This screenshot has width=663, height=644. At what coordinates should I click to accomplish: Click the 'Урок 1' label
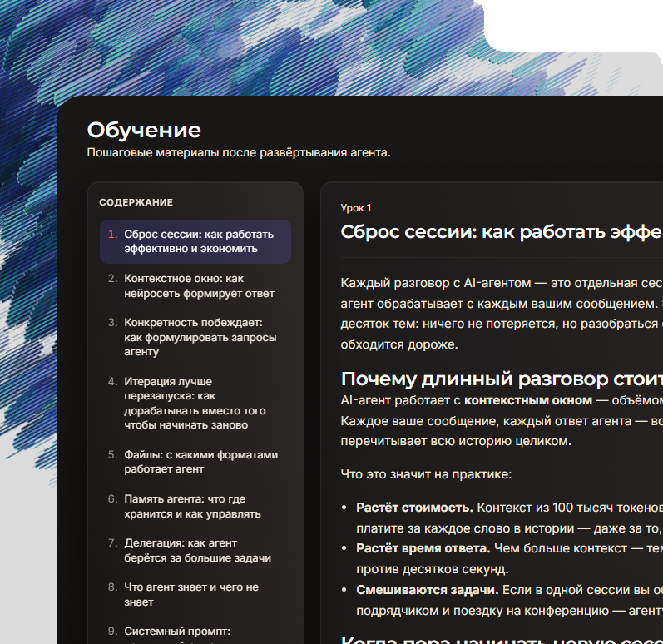click(355, 208)
